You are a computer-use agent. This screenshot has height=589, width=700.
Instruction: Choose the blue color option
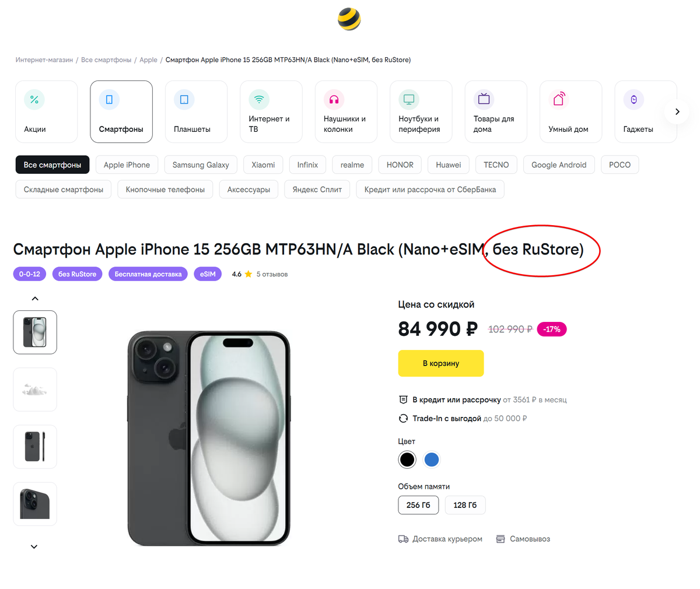pyautogui.click(x=432, y=460)
